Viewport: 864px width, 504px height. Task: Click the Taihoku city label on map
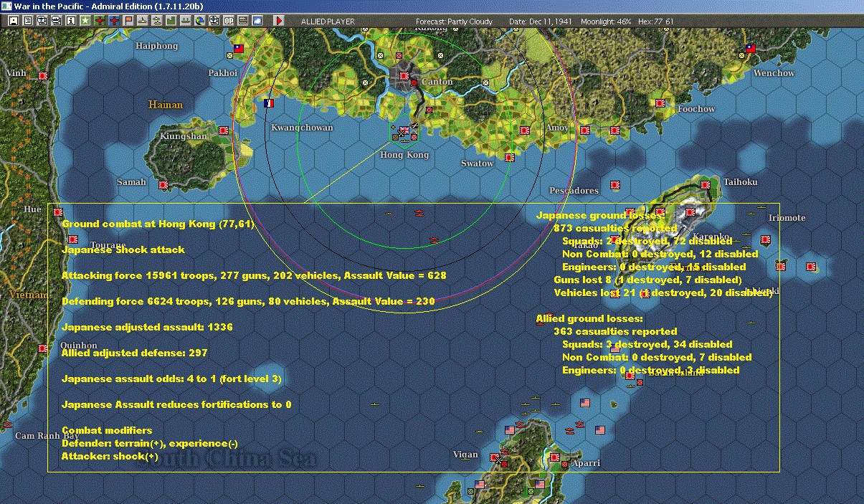[x=741, y=182]
